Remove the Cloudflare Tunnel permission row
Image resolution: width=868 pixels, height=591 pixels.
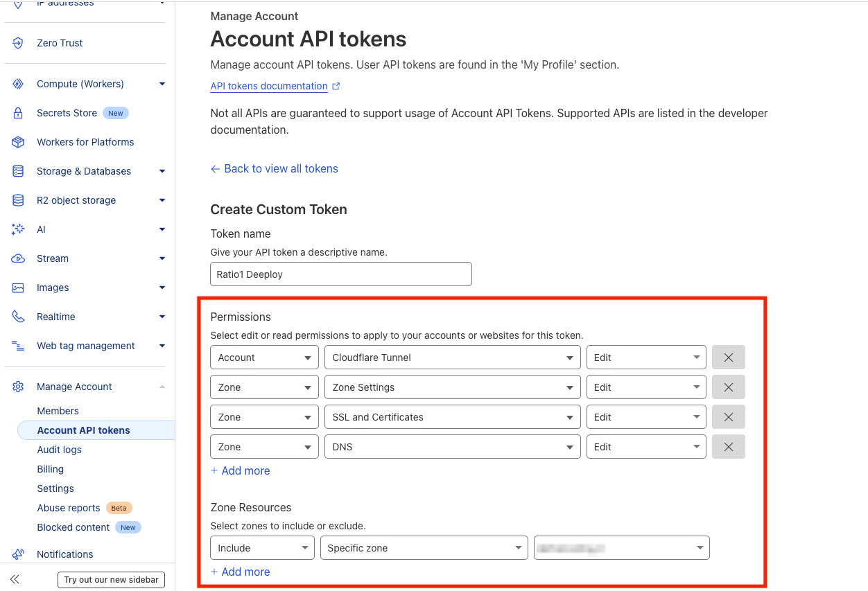click(729, 358)
